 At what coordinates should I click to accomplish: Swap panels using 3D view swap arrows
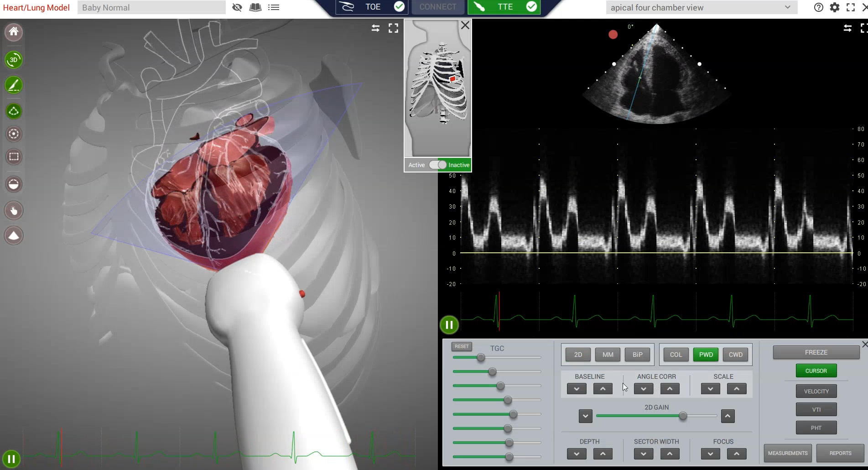(x=375, y=28)
